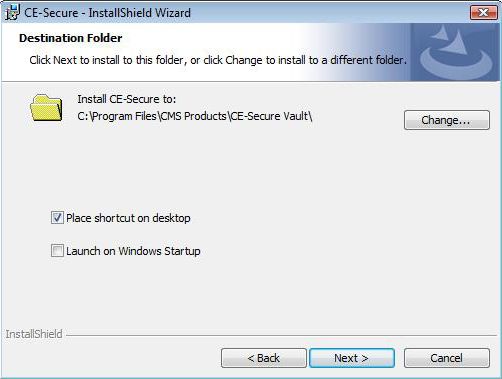This screenshot has height=379, width=502.
Task: Uncheck the Place shortcut on desktop checkbox
Action: pyautogui.click(x=57, y=218)
